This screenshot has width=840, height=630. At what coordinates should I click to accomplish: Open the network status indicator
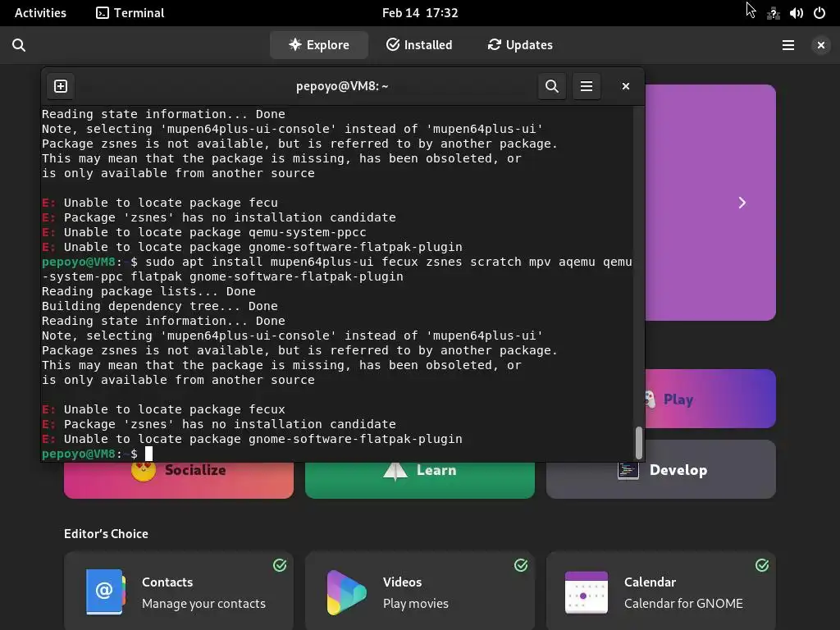(773, 13)
